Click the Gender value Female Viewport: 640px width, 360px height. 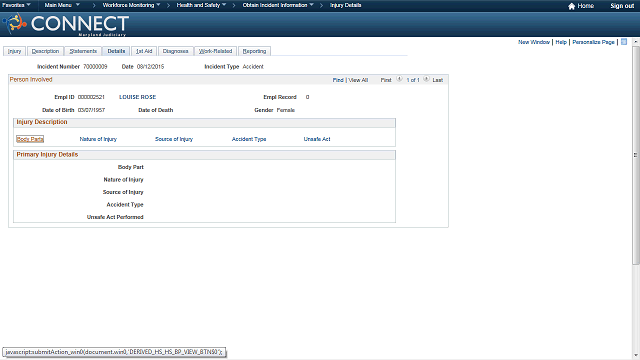pyautogui.click(x=285, y=110)
